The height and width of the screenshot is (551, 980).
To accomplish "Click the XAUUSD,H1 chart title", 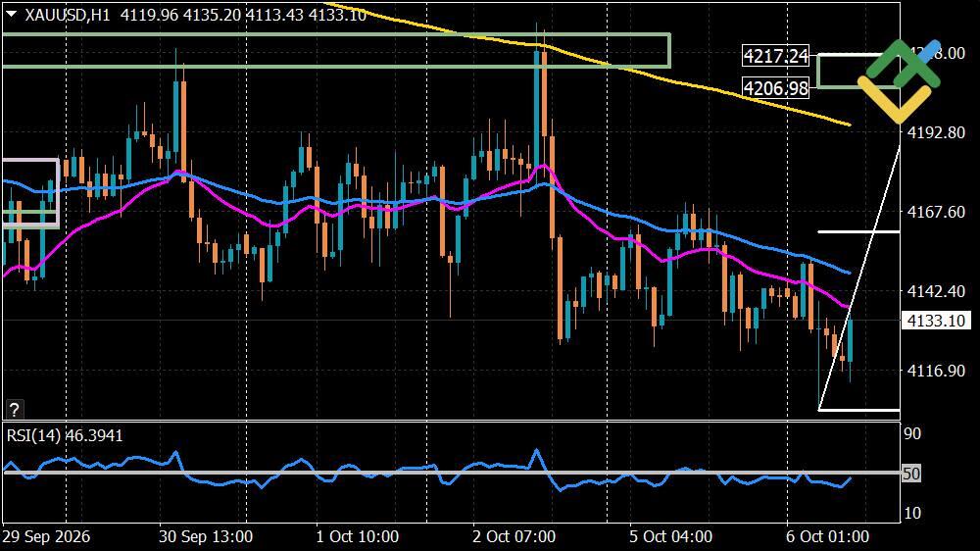I will coord(67,15).
